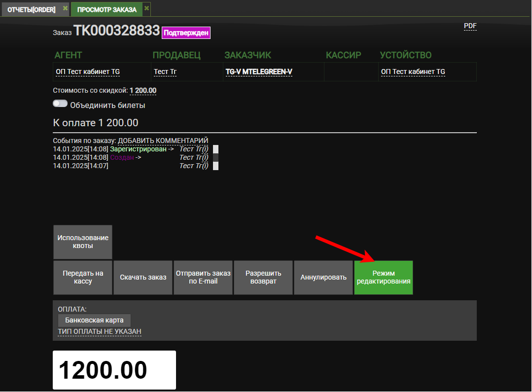The image size is (532, 392).
Task: Close the ОТЧЕТЫ[ORDER] tab
Action: (x=65, y=8)
